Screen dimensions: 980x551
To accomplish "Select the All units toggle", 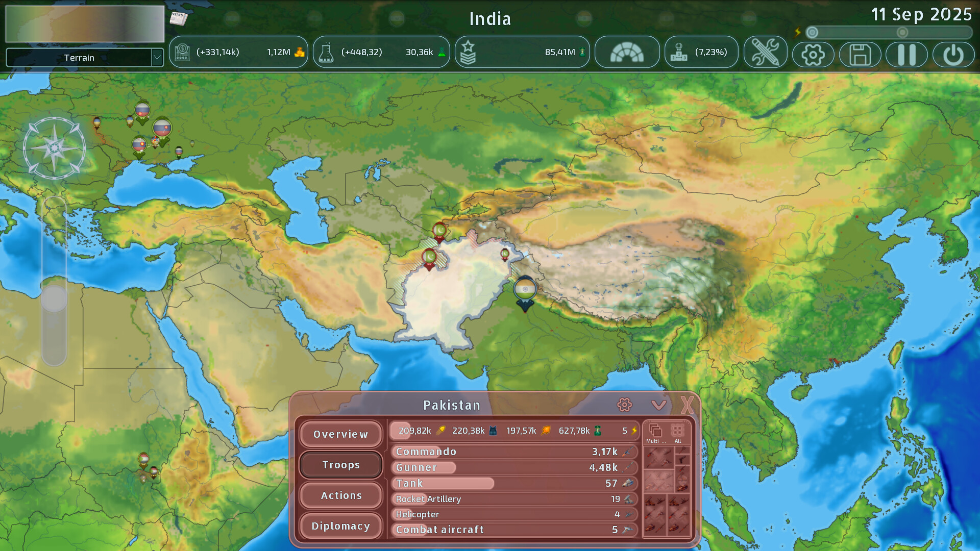I will [x=678, y=431].
